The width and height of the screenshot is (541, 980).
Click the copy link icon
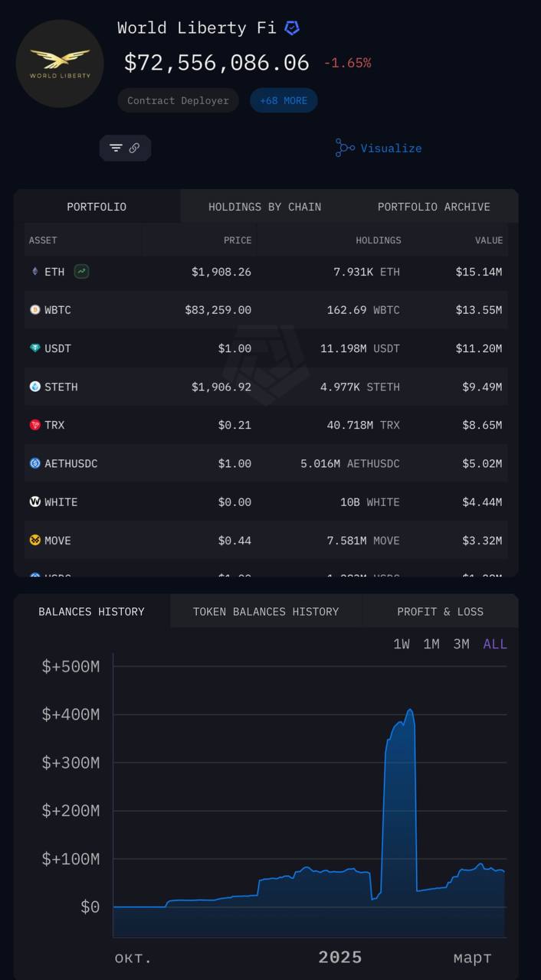[135, 148]
